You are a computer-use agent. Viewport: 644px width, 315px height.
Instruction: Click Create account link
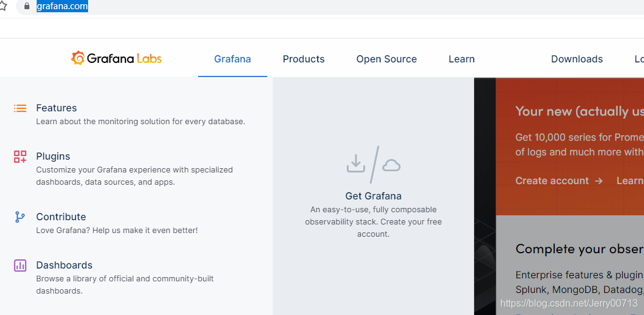pos(559,180)
